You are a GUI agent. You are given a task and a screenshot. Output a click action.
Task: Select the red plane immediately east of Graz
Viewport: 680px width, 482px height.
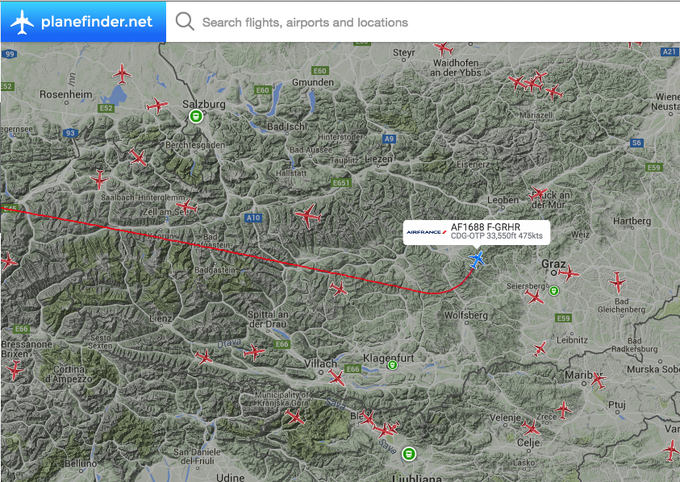click(x=569, y=273)
